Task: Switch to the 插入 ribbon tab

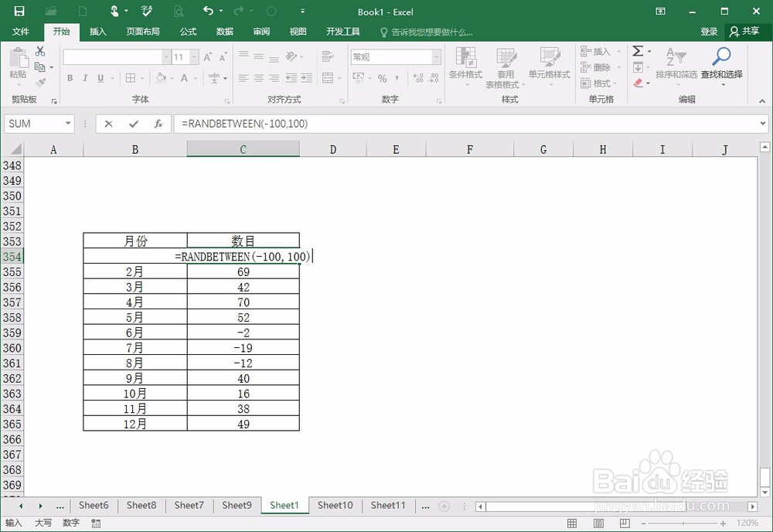Action: point(97,32)
